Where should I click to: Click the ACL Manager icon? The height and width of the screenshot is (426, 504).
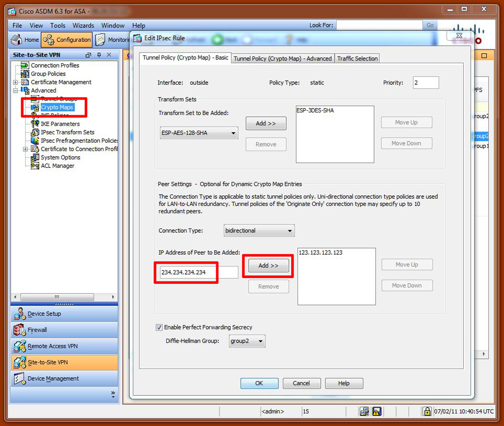(35, 166)
